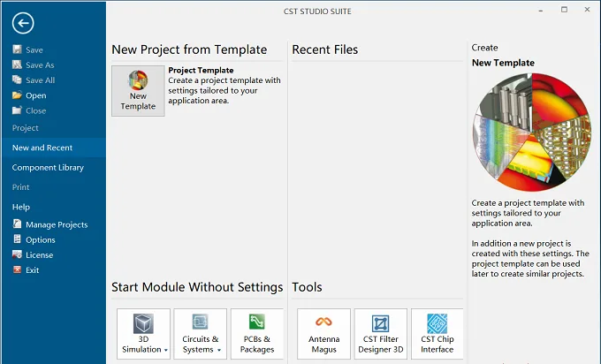Open the License label
Screen dimensions: 601x364
(40, 254)
